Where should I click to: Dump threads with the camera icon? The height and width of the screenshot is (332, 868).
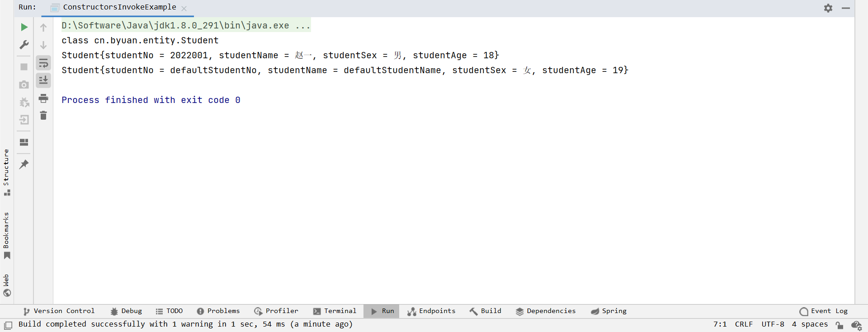point(24,84)
